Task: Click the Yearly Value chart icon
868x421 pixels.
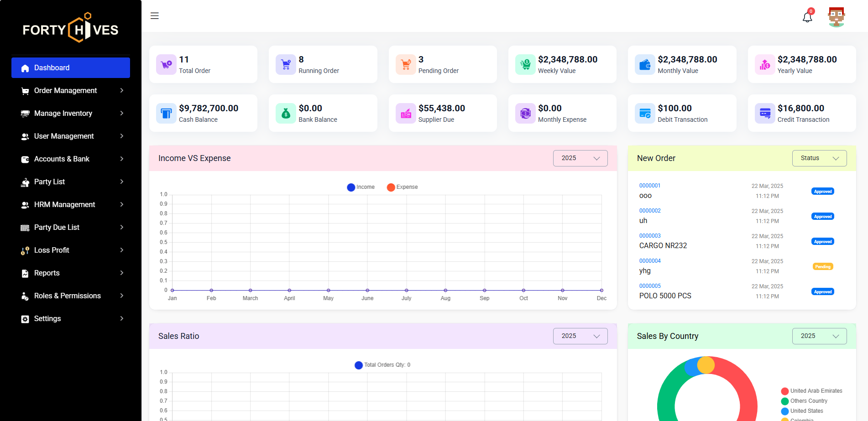Action: [x=765, y=64]
